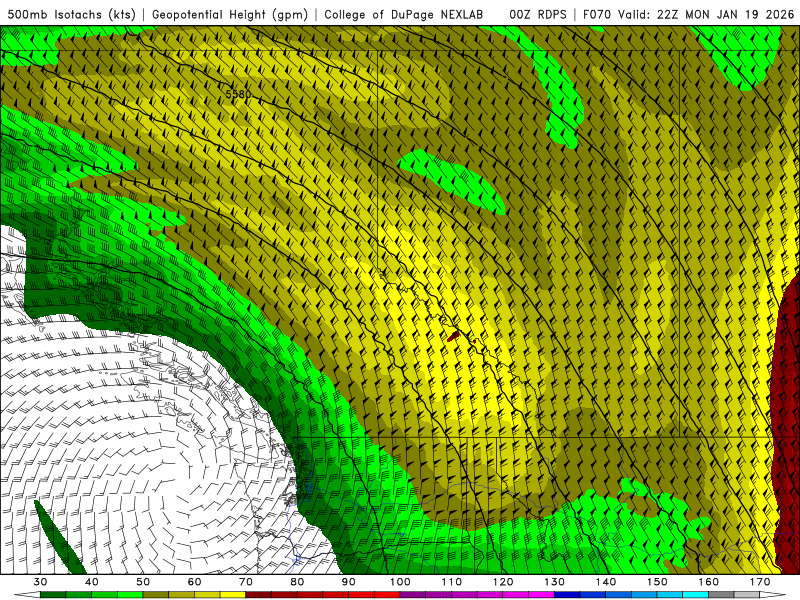Click the legend value 50
This screenshot has width=800, height=600.
click(143, 582)
